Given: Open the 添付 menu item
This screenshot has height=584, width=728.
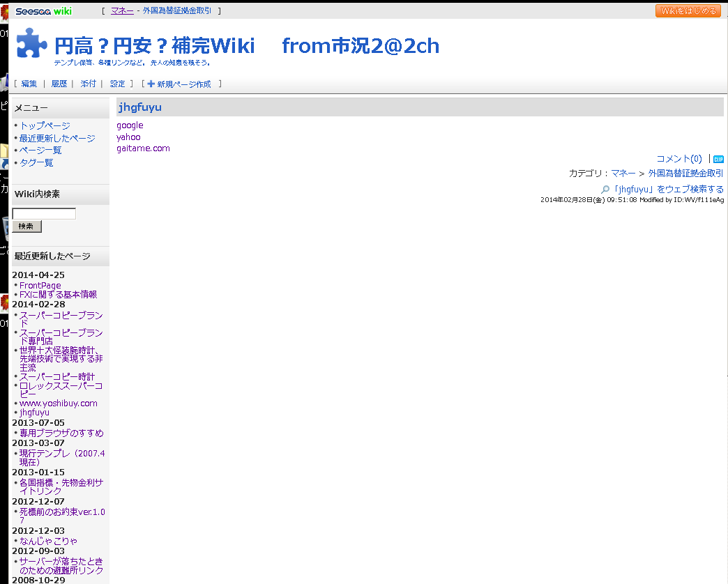Looking at the screenshot, I should 89,84.
